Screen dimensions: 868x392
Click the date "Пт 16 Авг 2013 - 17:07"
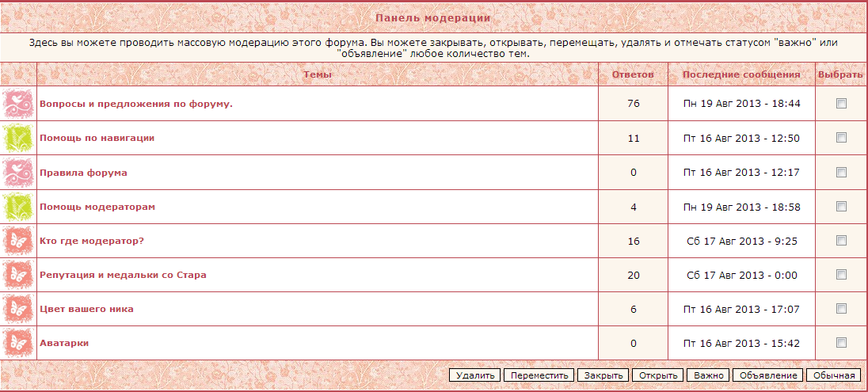pyautogui.click(x=742, y=310)
